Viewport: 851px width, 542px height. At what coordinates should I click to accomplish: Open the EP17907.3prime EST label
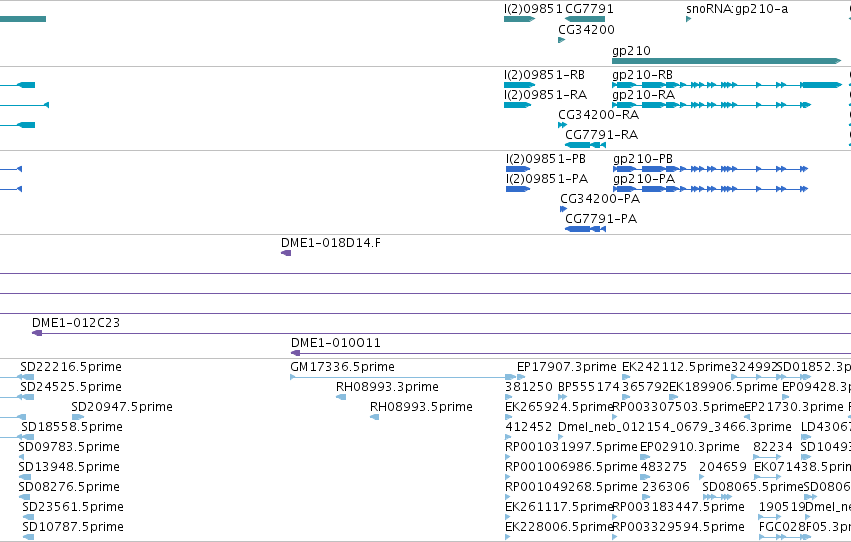pos(567,367)
